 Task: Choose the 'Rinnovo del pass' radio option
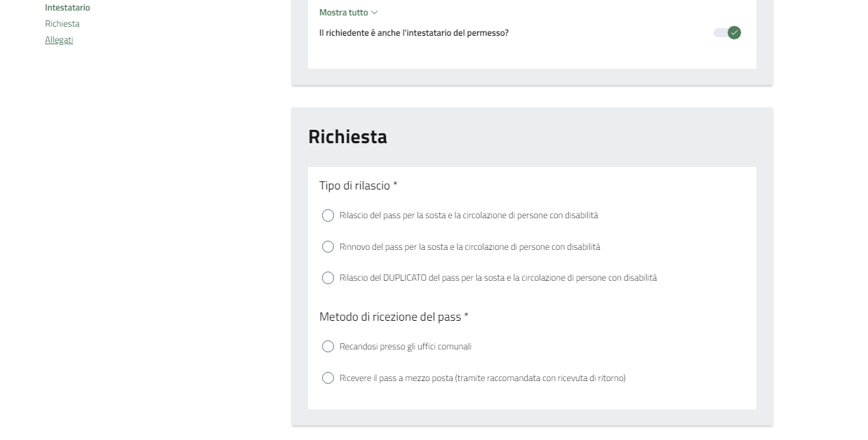(328, 247)
